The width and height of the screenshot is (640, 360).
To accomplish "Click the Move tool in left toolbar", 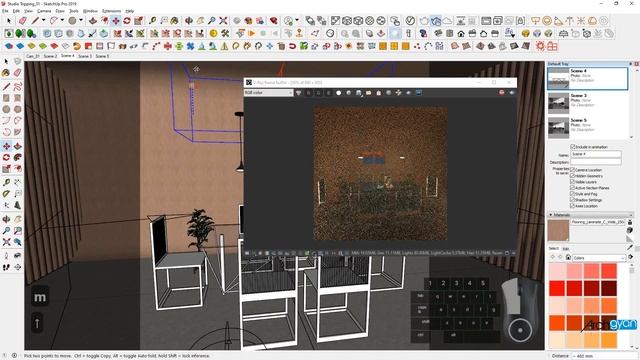I will [x=6, y=146].
